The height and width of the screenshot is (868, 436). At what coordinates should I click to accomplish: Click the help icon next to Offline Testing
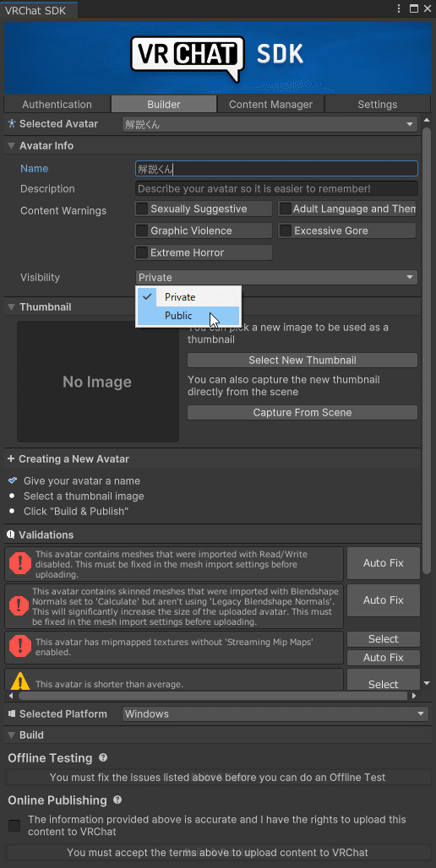point(103,758)
